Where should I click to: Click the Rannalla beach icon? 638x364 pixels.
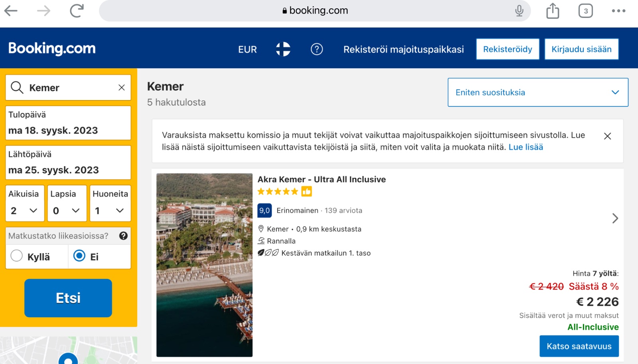(261, 241)
